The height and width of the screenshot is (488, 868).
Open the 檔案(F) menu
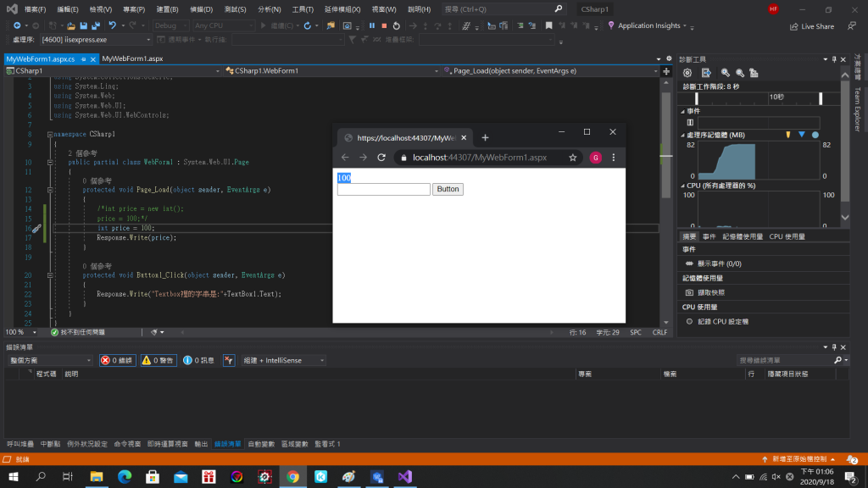(x=35, y=9)
